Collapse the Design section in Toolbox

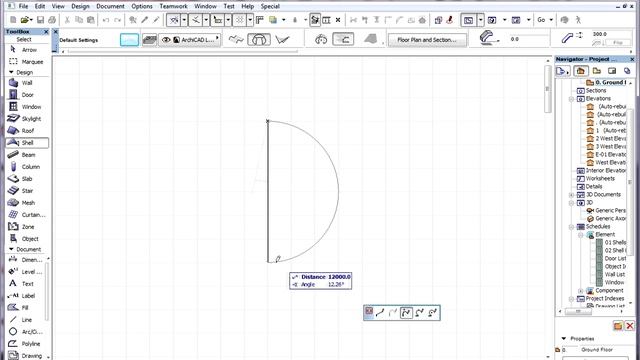tap(11, 72)
